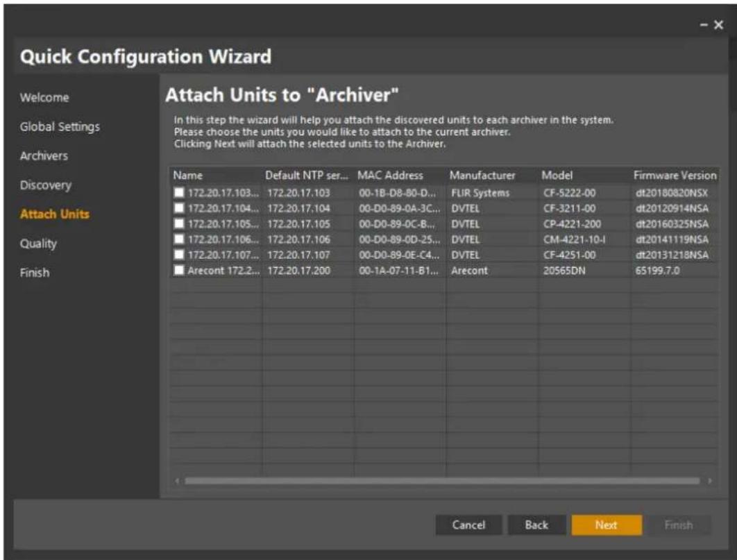Close the Quick Configuration Wizard window
The height and width of the screenshot is (560, 737).
[719, 25]
